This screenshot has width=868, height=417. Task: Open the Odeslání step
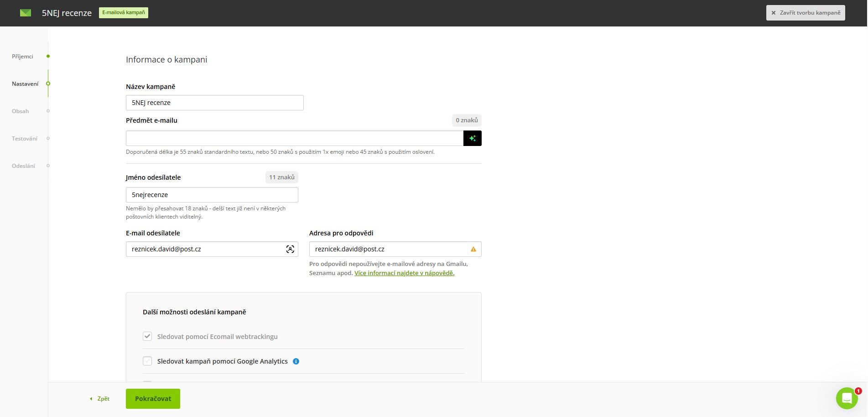(23, 166)
